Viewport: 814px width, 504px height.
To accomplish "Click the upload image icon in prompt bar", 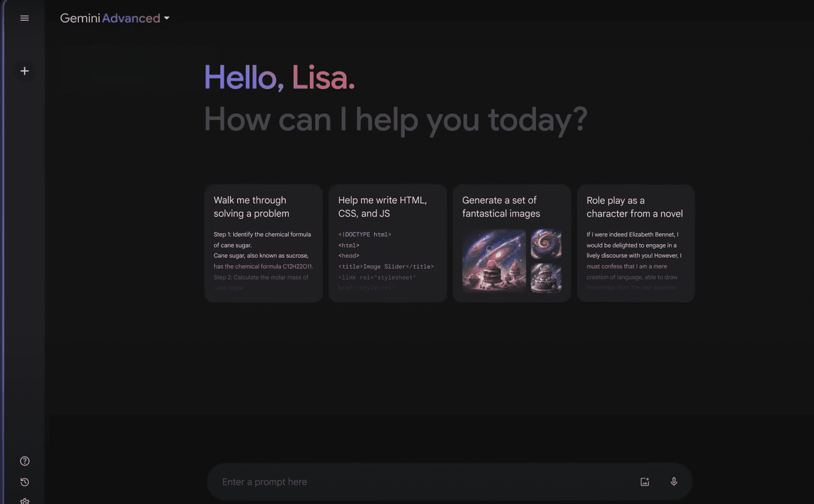I will 645,482.
